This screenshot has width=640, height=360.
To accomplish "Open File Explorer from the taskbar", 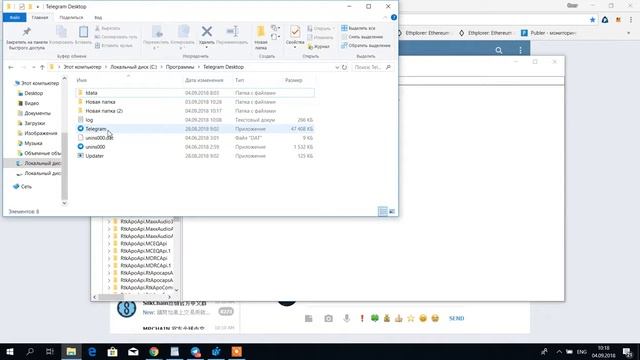I will tap(71, 351).
